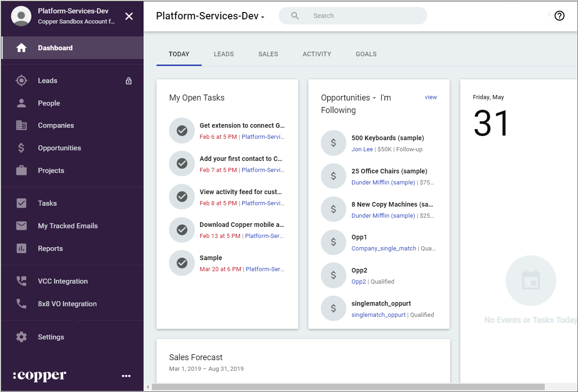Complete the Get extension to connect task
The image size is (578, 392).
tap(182, 131)
